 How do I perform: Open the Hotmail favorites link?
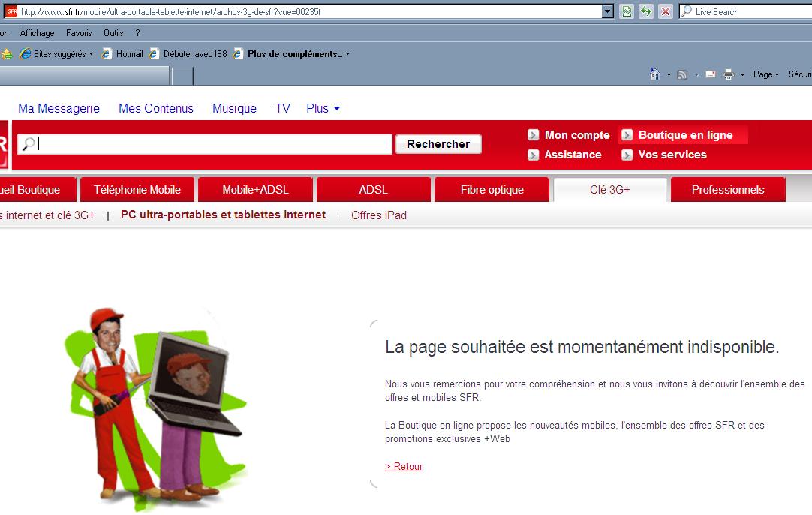pyautogui.click(x=122, y=54)
